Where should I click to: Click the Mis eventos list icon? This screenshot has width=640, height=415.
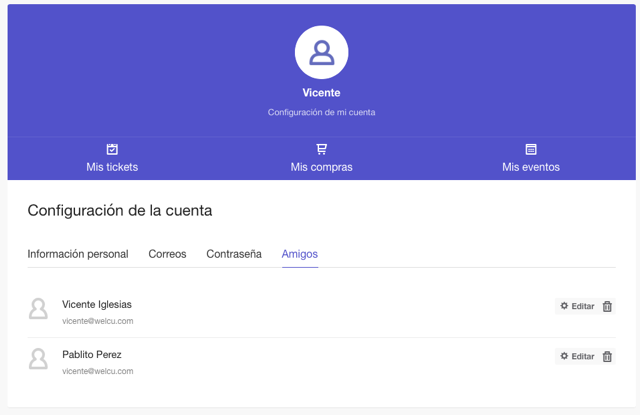click(531, 149)
